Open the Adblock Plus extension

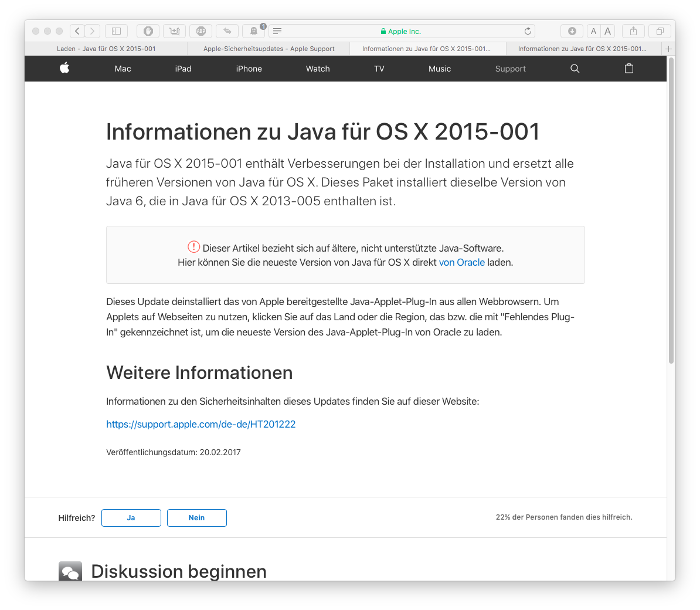[201, 31]
